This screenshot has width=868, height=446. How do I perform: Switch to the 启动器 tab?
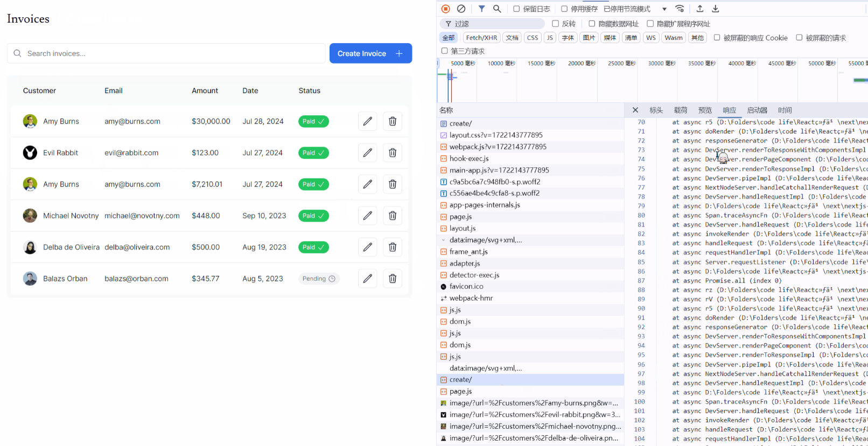[x=757, y=110]
